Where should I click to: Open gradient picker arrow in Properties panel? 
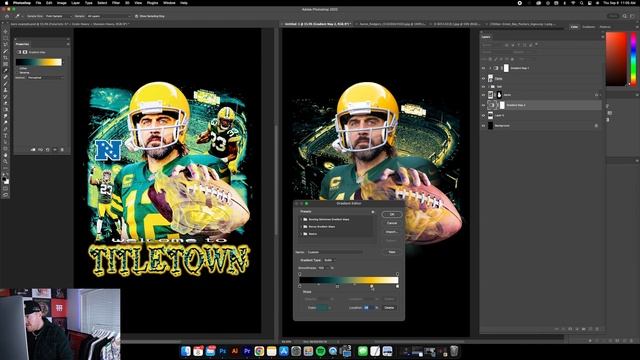pos(63,62)
